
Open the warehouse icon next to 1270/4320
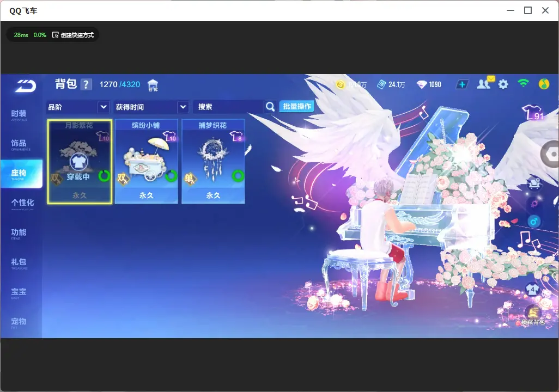coord(153,85)
